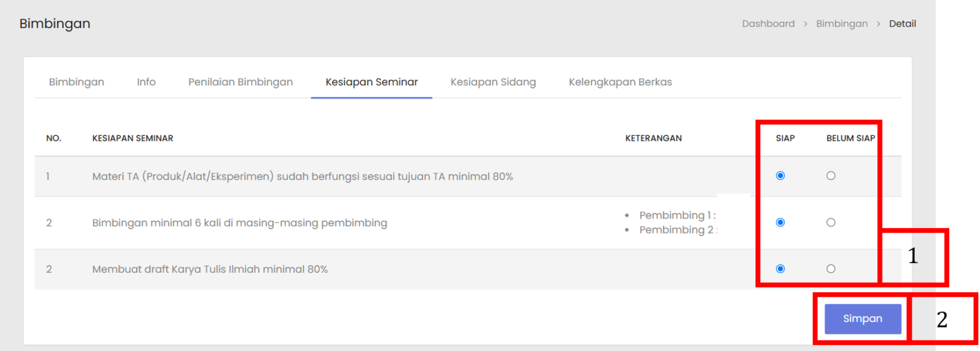Choose BELUM SIAP for Bimbingan minimal 6 kali
The image size is (980, 351).
point(831,223)
